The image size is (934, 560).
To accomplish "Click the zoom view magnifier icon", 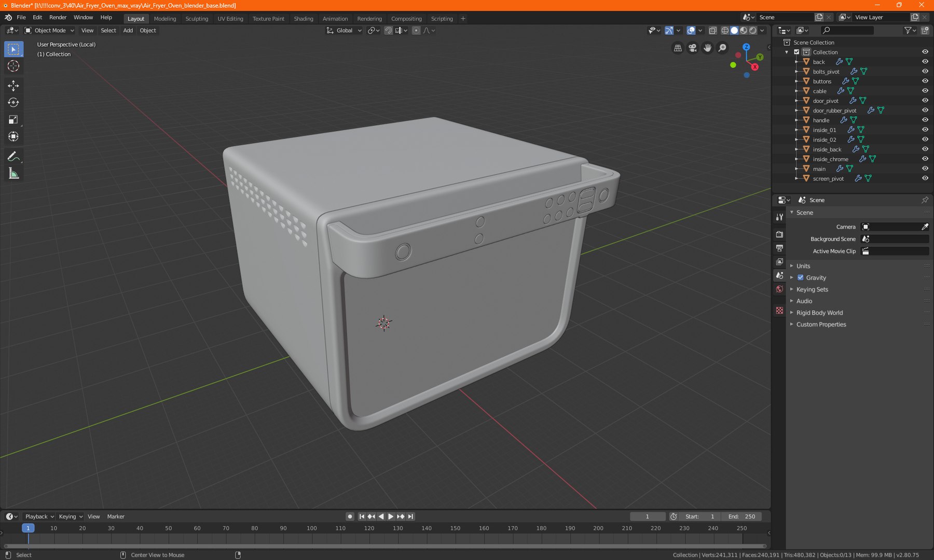I will [x=722, y=48].
